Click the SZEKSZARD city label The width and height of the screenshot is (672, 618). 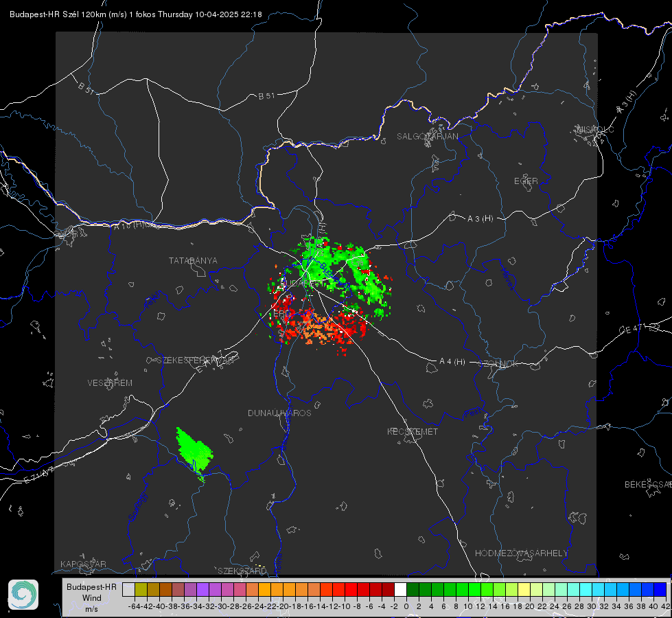[242, 571]
